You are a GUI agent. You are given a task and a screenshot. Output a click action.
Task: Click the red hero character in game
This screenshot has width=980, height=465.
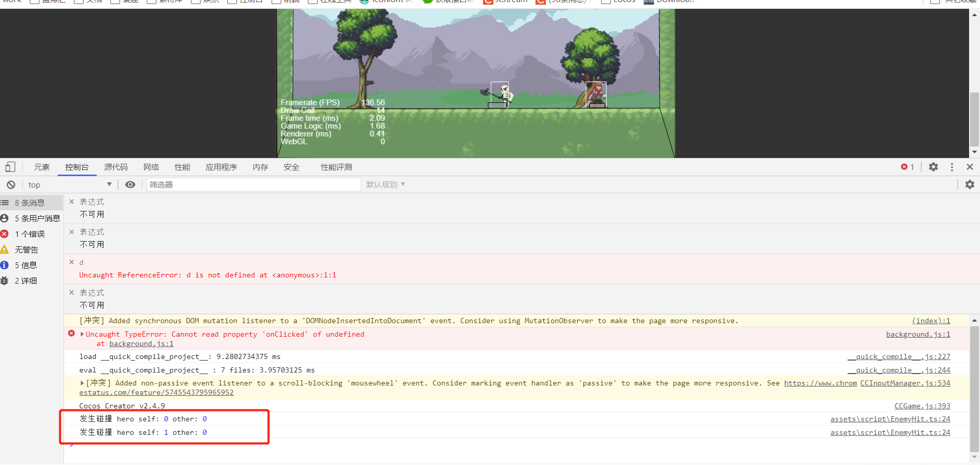(x=596, y=94)
